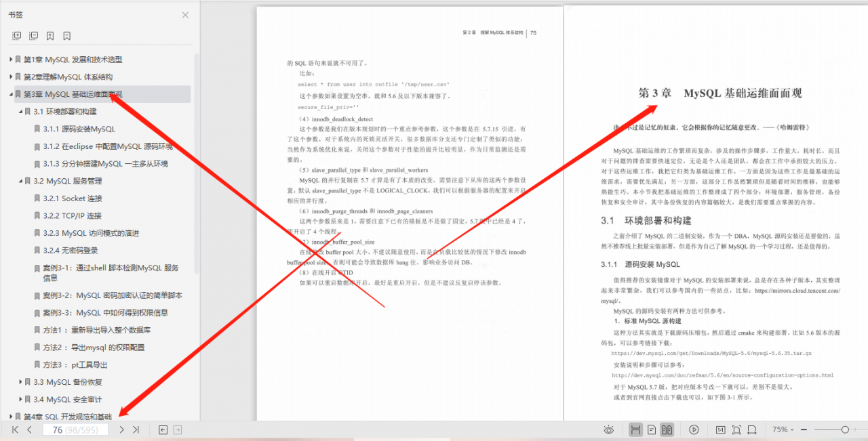
Task: Fit page to window
Action: point(736,429)
